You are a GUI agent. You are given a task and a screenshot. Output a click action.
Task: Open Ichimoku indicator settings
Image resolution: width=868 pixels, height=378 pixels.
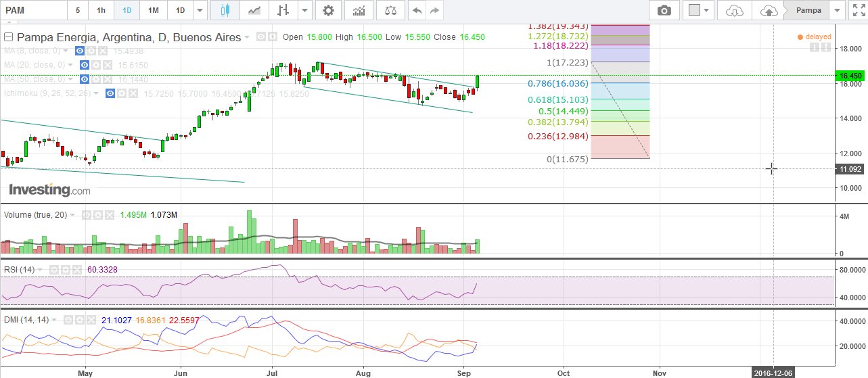(x=121, y=93)
